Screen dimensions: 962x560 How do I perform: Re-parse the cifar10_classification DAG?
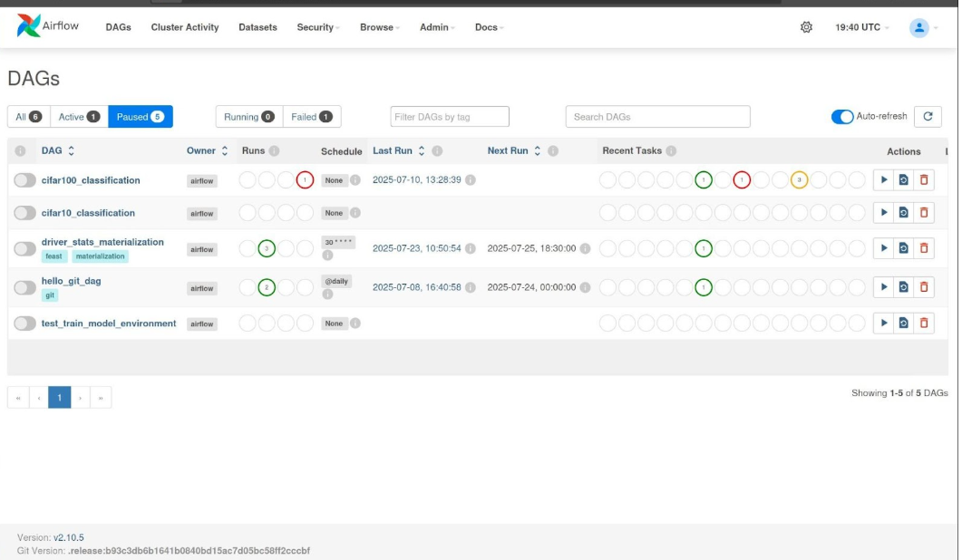click(904, 214)
